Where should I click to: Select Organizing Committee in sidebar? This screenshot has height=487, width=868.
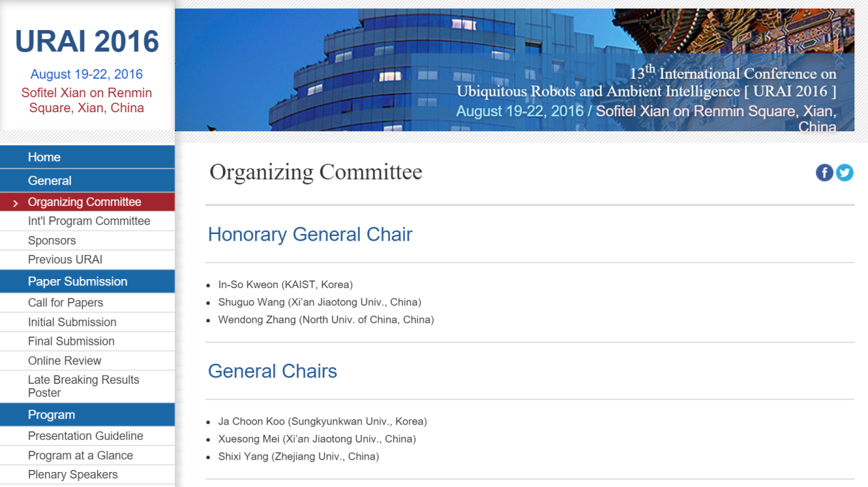84,202
